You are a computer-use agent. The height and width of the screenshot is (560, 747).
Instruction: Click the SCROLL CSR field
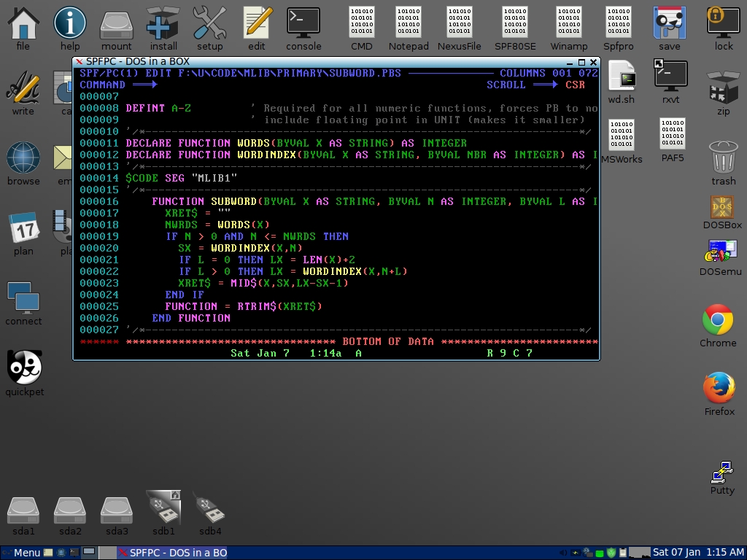[x=575, y=85]
